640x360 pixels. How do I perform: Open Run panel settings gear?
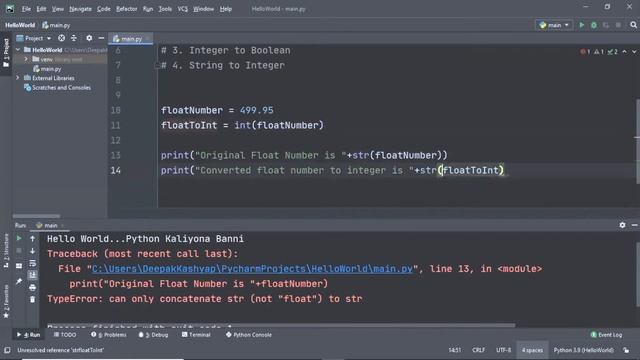tap(622, 225)
